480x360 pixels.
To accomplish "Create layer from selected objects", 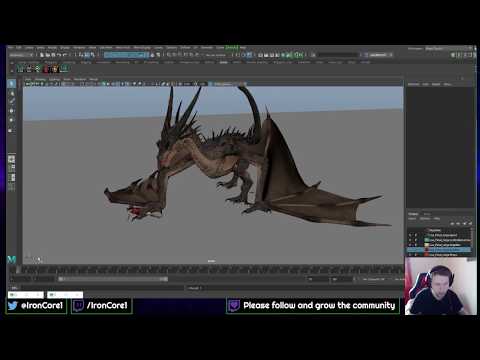I will [470, 224].
